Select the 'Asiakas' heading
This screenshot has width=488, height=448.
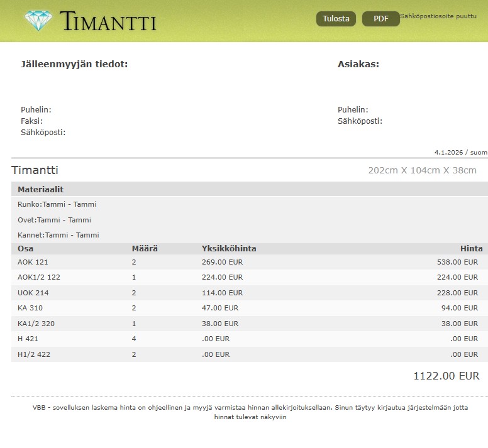[x=358, y=64]
